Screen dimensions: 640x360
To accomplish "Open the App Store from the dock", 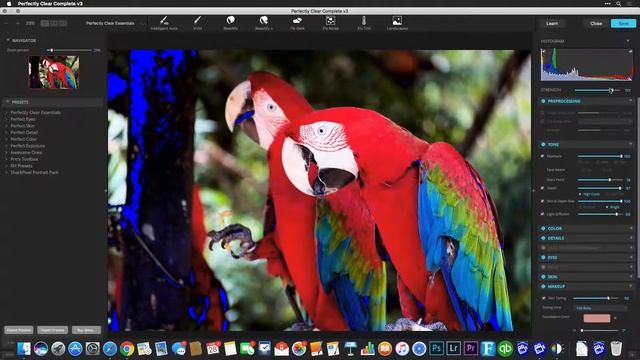I will click(75, 349).
